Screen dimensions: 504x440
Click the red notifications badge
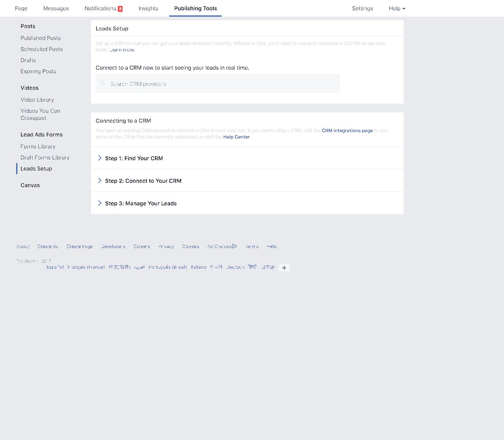point(120,9)
